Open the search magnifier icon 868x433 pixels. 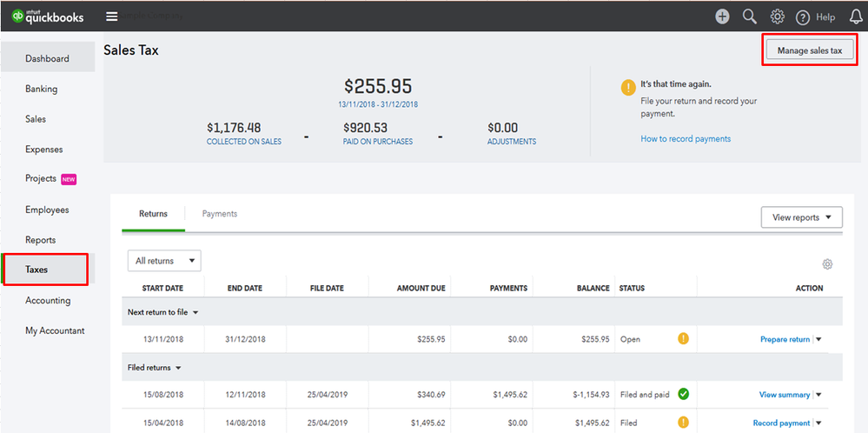coord(750,17)
